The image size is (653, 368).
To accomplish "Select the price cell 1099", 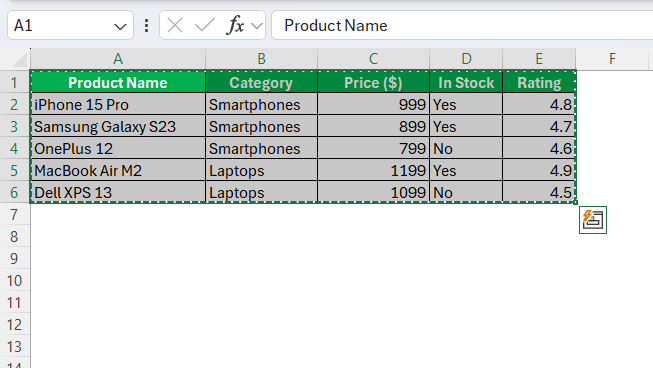I will [374, 192].
